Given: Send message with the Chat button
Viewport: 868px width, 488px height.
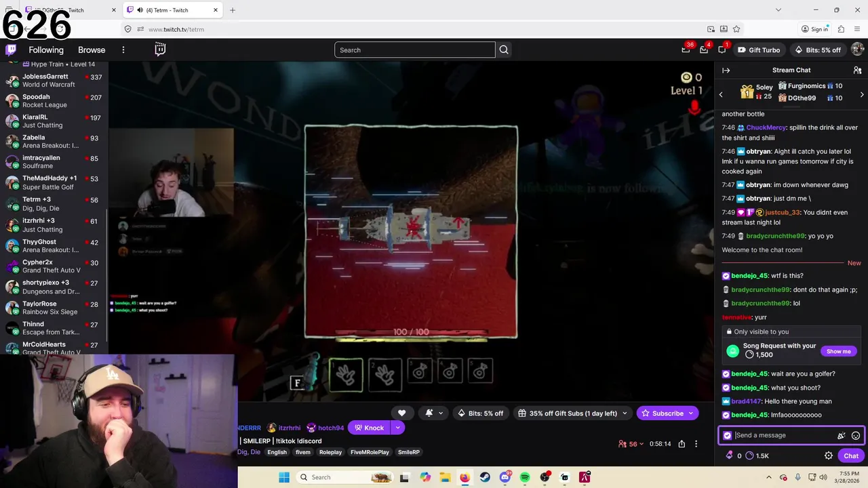Looking at the screenshot, I should 851,455.
